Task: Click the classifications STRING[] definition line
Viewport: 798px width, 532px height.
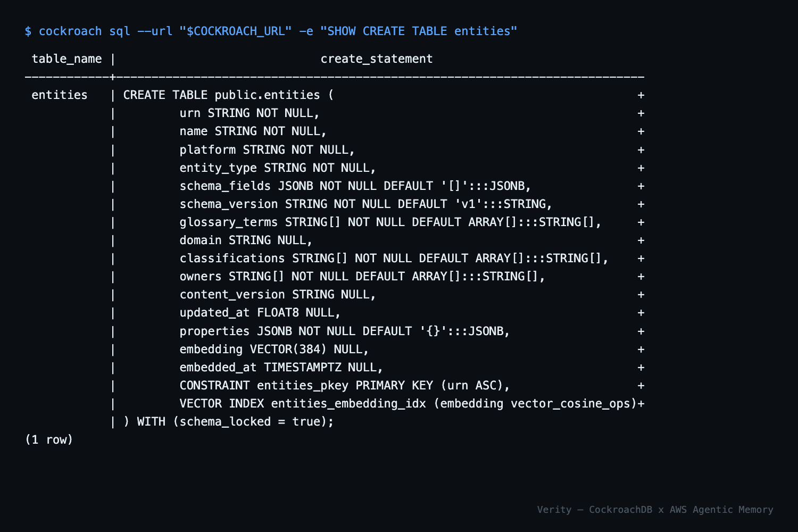Action: tap(394, 258)
